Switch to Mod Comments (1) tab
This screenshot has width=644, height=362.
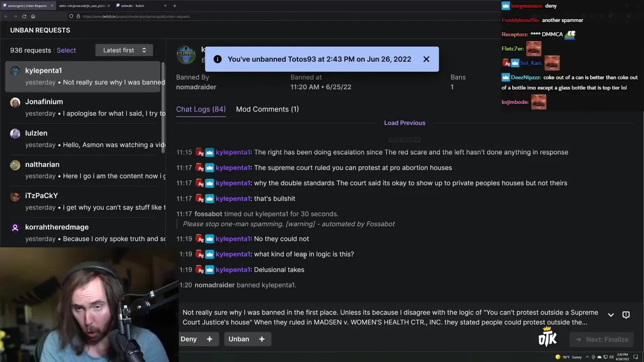click(x=267, y=109)
